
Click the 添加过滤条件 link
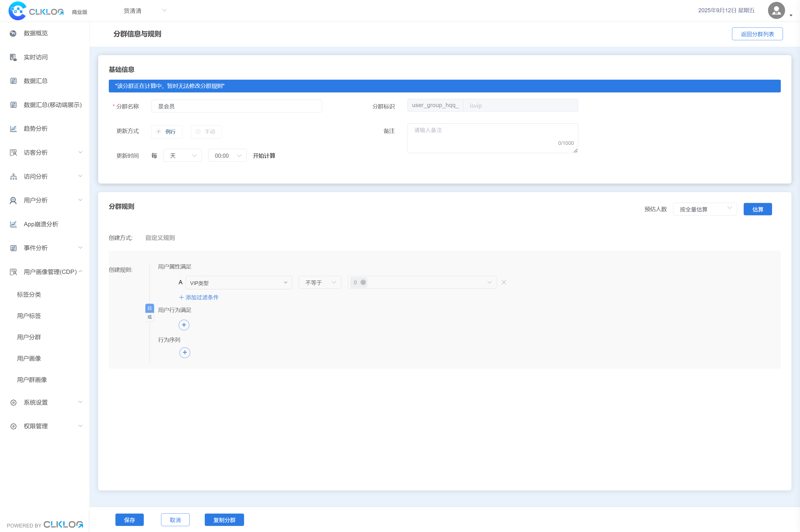[x=199, y=297]
